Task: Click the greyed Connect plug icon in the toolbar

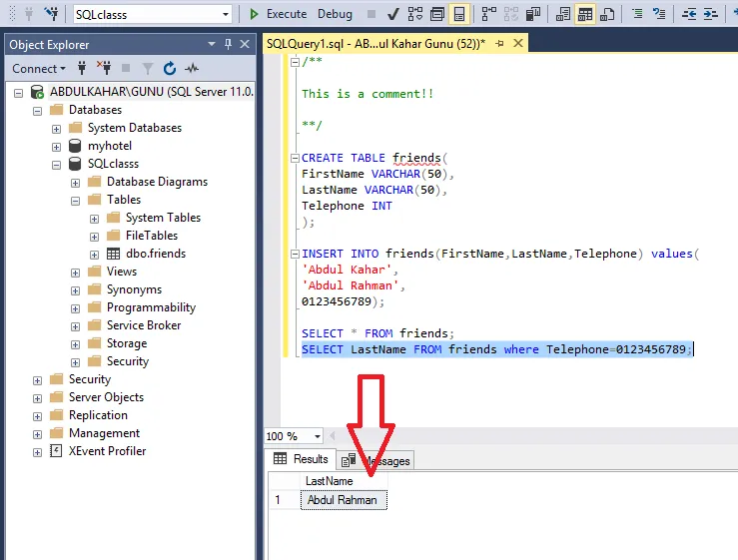Action: click(29, 14)
